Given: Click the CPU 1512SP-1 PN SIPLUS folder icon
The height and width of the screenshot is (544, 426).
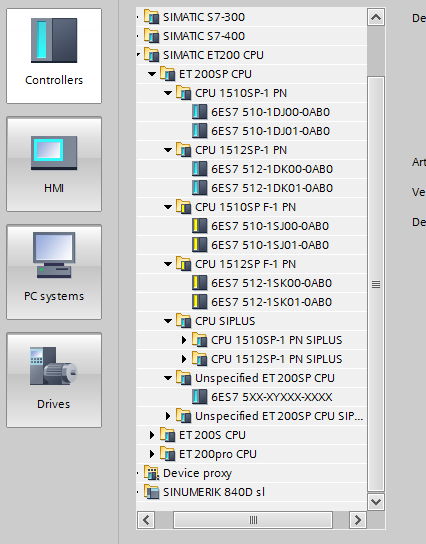Looking at the screenshot, I should 199,359.
